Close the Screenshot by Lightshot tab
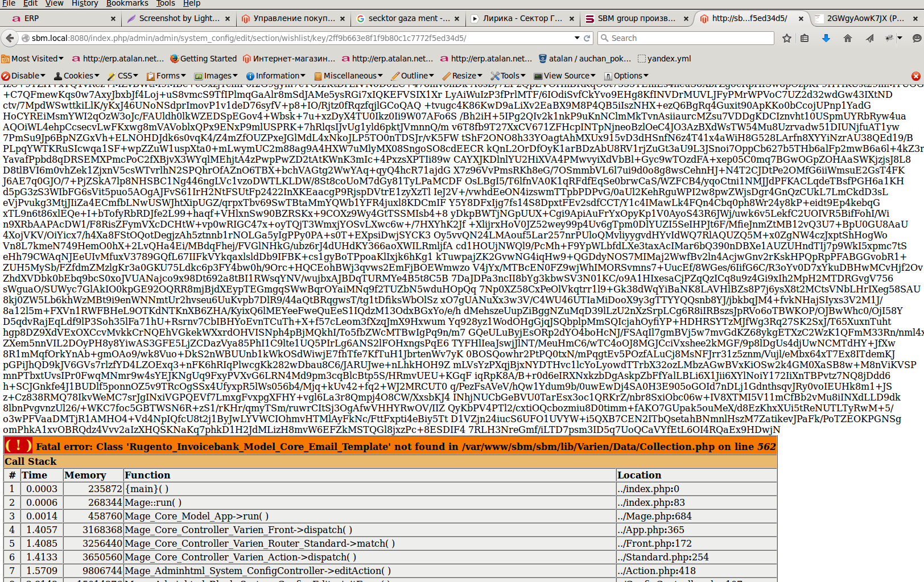The height and width of the screenshot is (582, 924). click(228, 19)
